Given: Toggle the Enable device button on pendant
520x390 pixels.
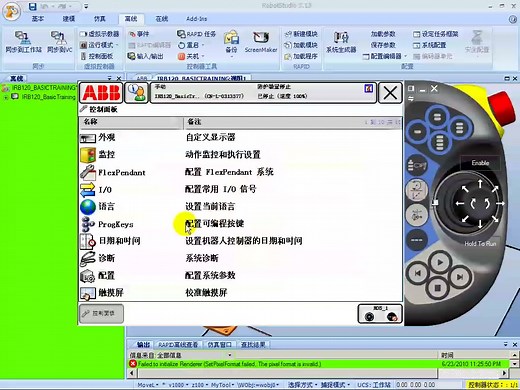Looking at the screenshot, I should click(x=480, y=163).
